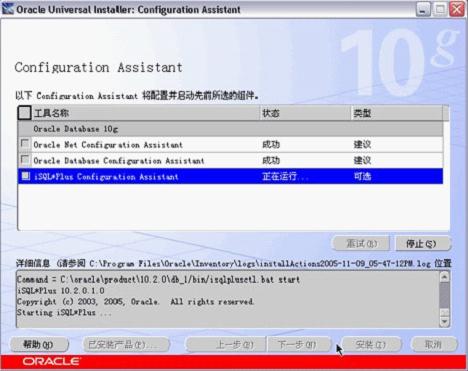Screen dimensions: 468x371
Task: Click the 'Starting iSQL*Plus ...' log line
Action: [x=64, y=313]
